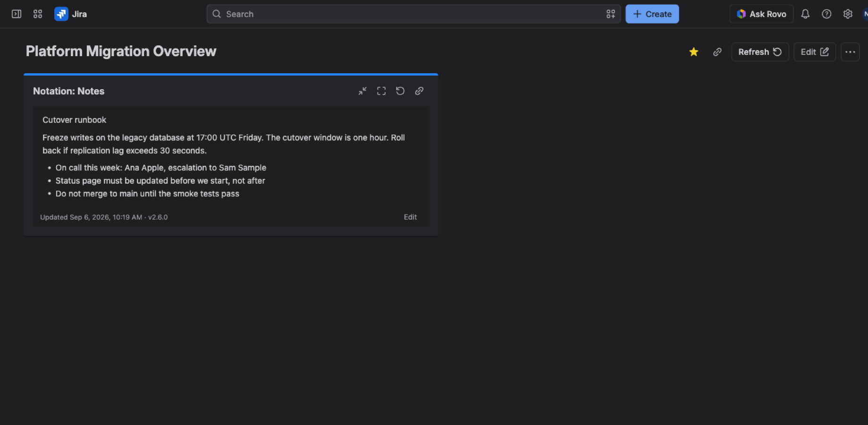Click the 'Updated Sep 6, 2026' footer text
The image size is (868, 425).
click(104, 217)
